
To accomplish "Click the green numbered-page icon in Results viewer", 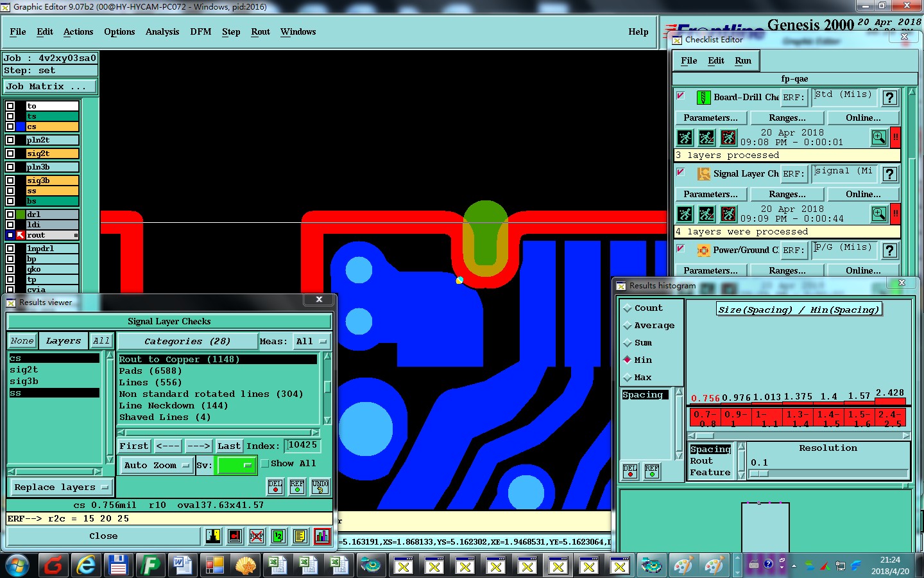I will 278,536.
